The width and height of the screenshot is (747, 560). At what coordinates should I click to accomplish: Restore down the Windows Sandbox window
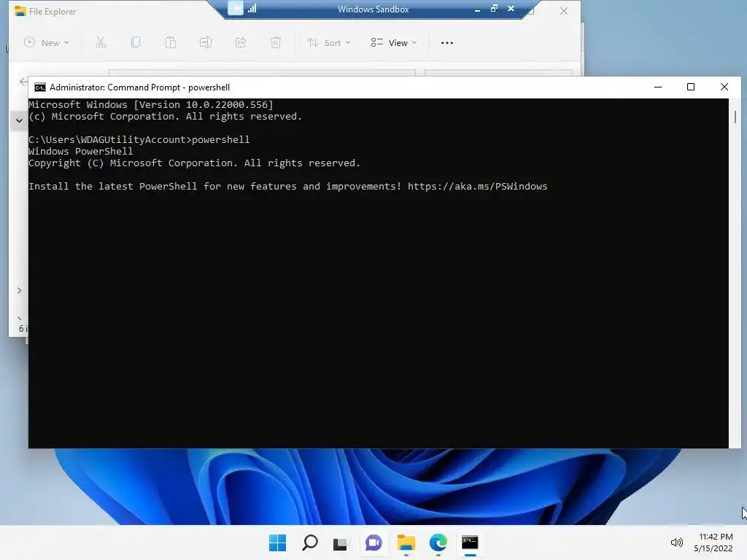point(494,9)
